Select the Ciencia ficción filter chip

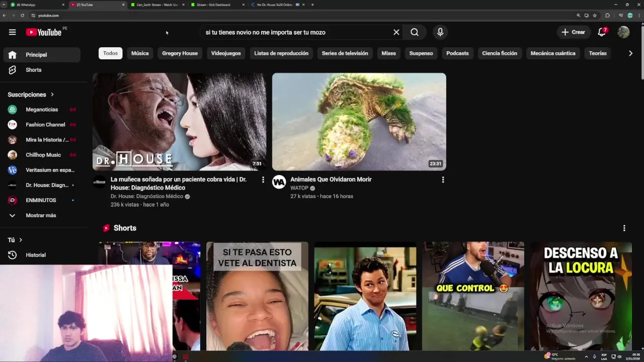[500, 53]
